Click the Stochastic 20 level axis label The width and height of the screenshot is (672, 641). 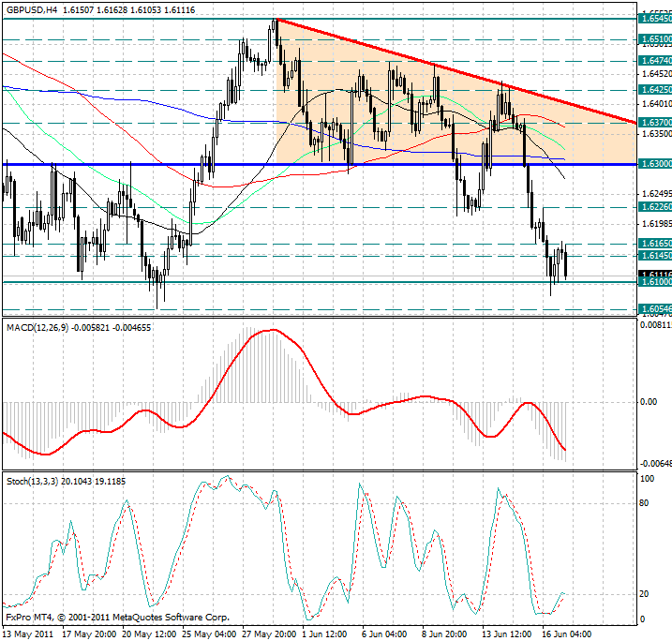pyautogui.click(x=644, y=594)
